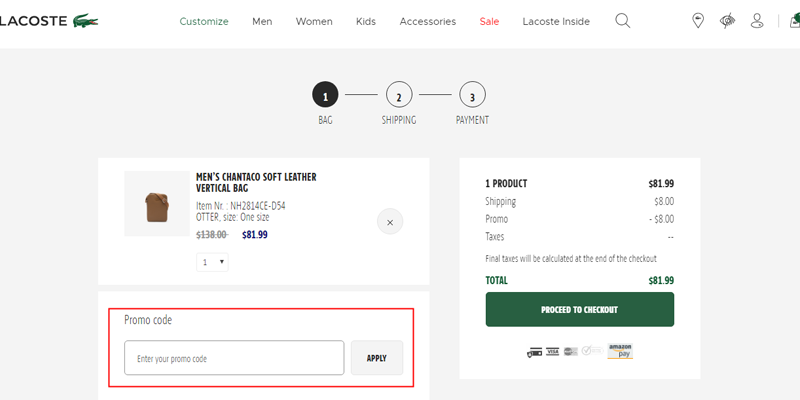
Task: Click the Final taxes notice text
Action: pos(571,258)
